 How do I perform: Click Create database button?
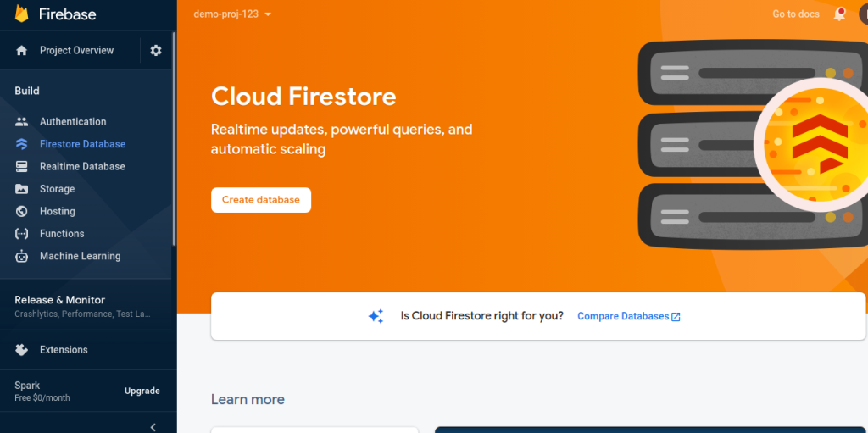(261, 200)
